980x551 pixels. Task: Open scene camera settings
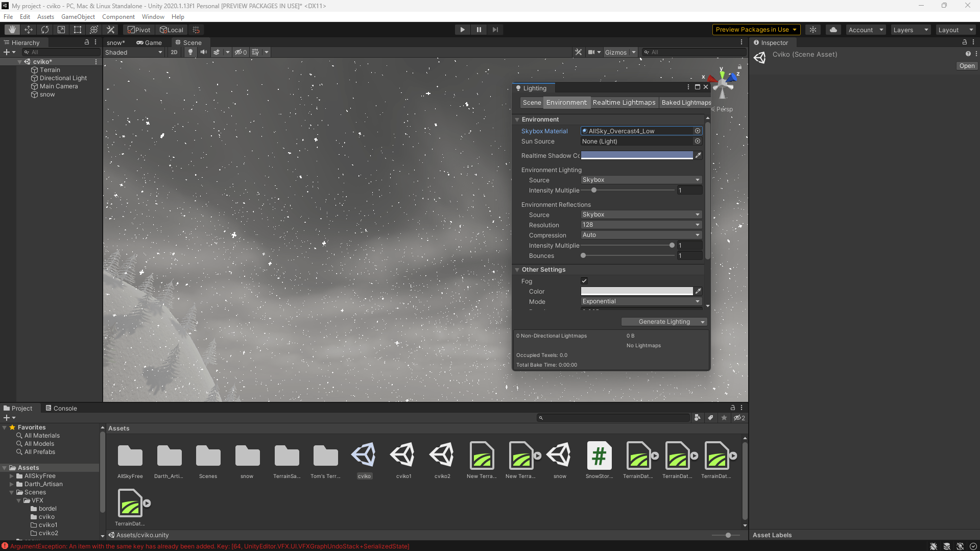[x=591, y=52]
